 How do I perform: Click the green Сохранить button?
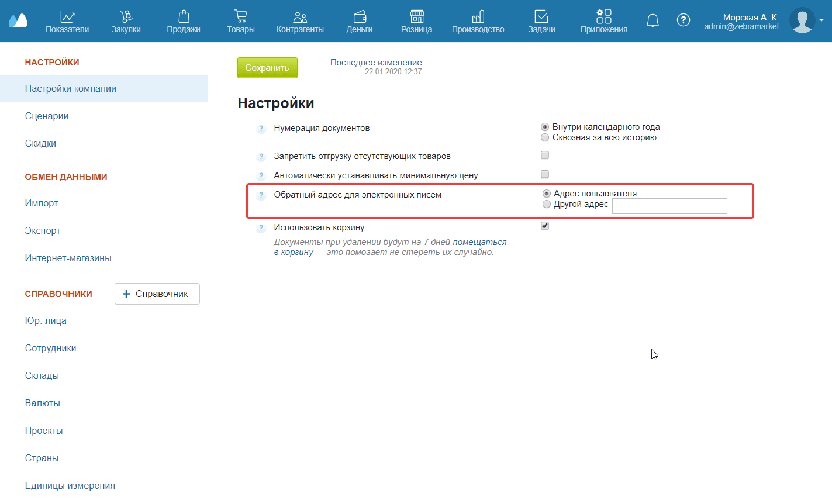(267, 68)
